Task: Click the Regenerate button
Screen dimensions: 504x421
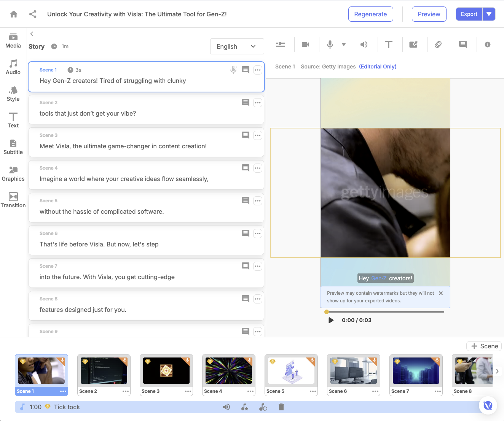Action: point(370,14)
